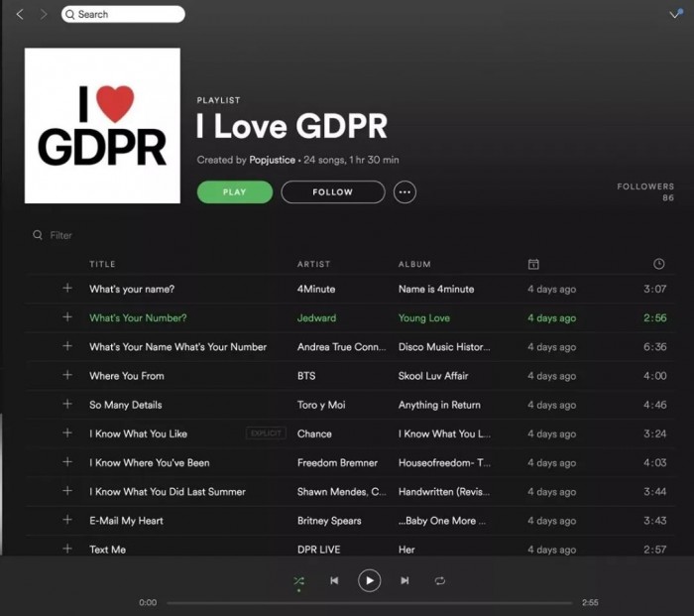
Task: Skip to previous track
Action: pos(334,580)
